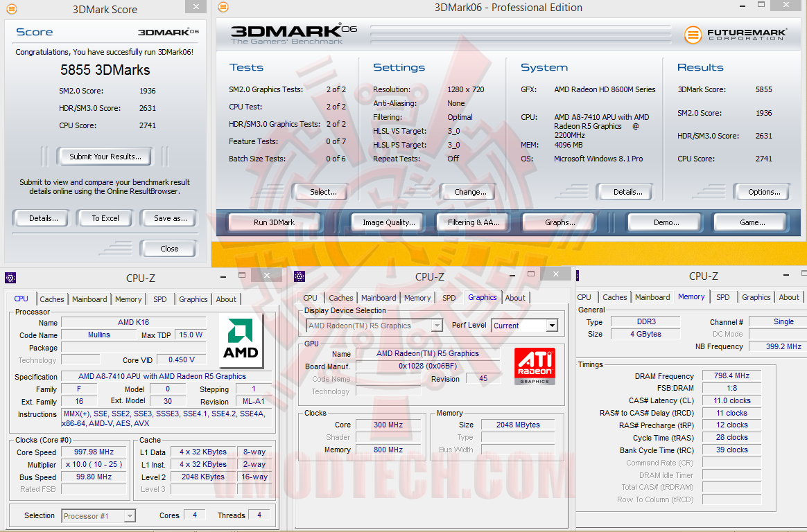807x532 pixels.
Task: Open the Image Quality tool
Action: point(388,222)
